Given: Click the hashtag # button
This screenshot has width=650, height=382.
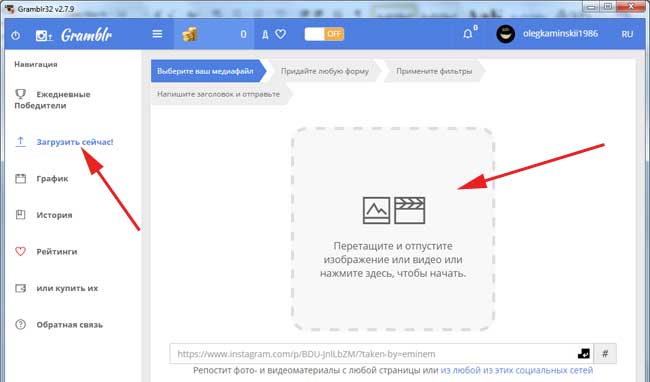Looking at the screenshot, I should (x=605, y=354).
